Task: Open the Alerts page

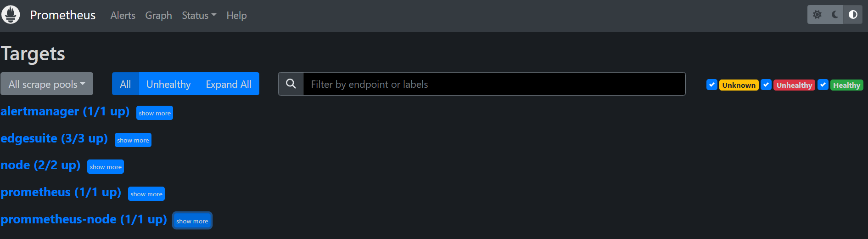Action: tap(123, 16)
